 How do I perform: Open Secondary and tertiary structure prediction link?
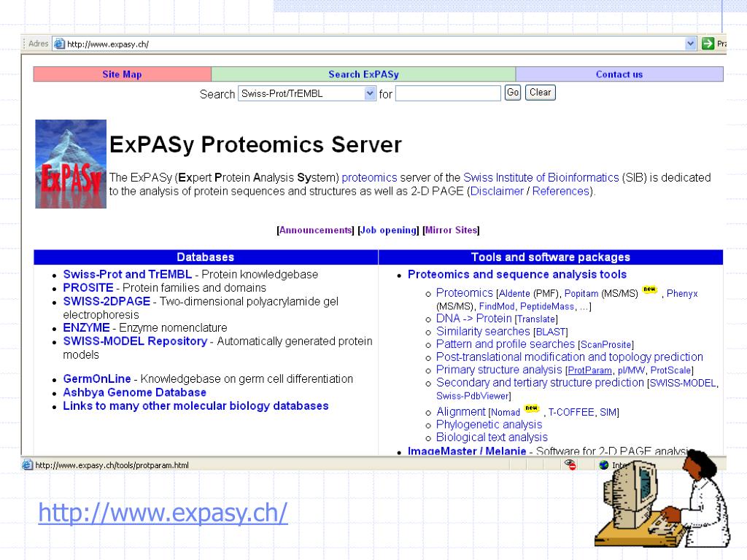coord(540,382)
